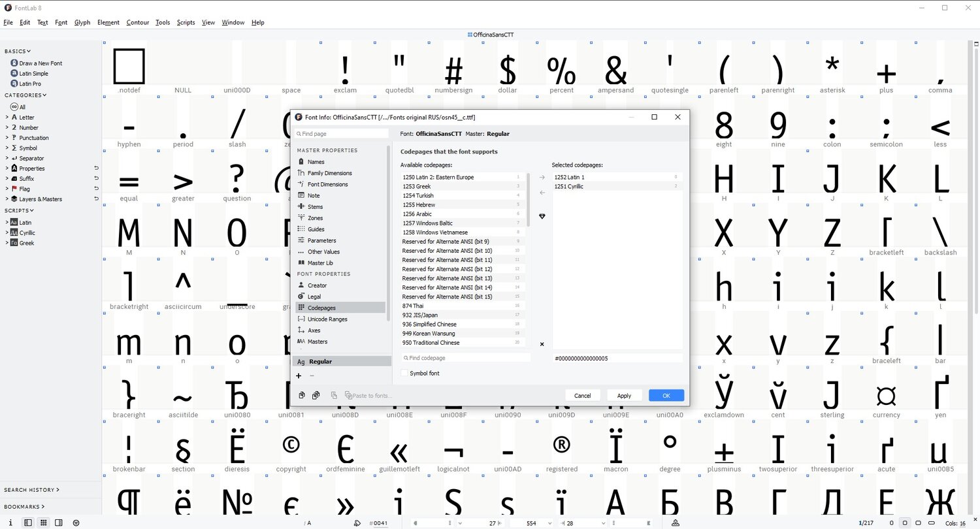Select '1252 Latin 1' in Selected codepages
This screenshot has width=980, height=529.
(x=617, y=177)
